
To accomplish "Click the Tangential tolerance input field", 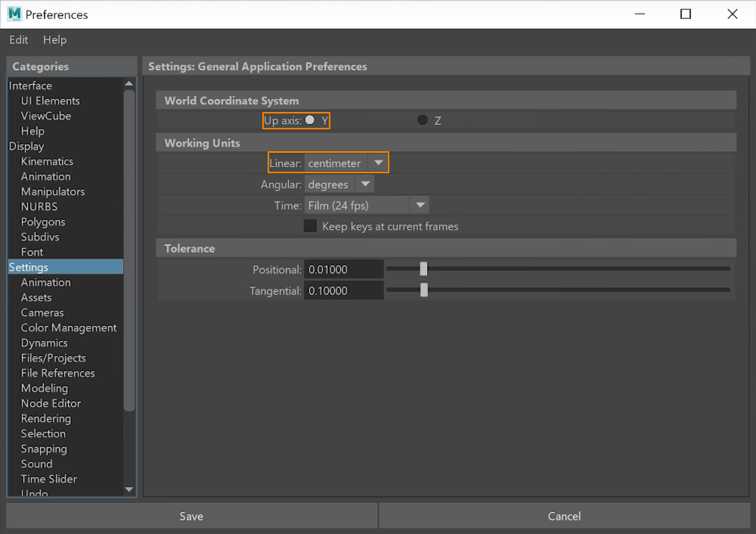I will [344, 290].
